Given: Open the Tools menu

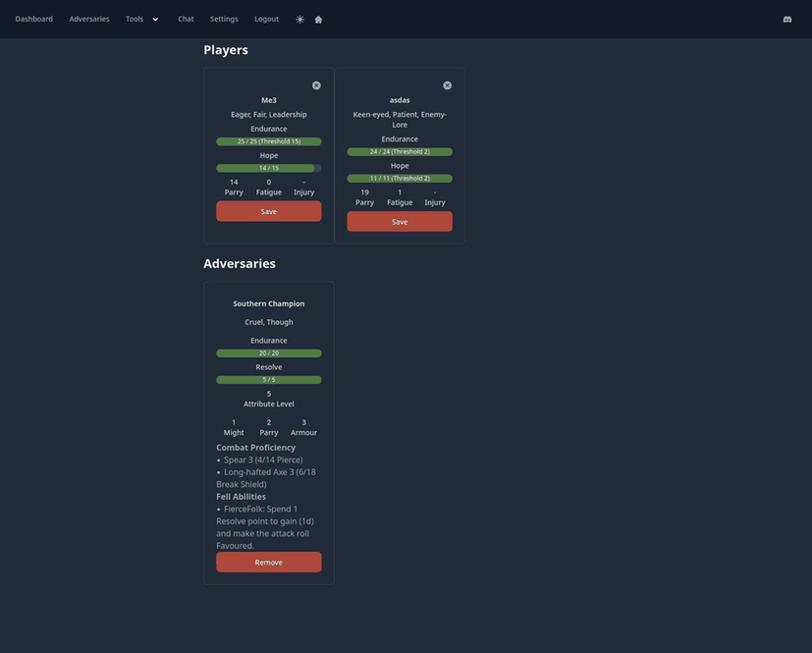Looking at the screenshot, I should point(135,19).
